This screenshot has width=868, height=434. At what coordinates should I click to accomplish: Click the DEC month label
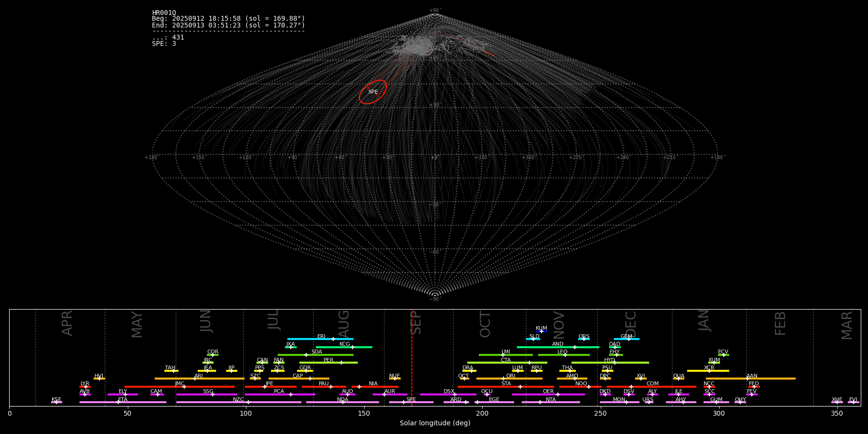(630, 324)
